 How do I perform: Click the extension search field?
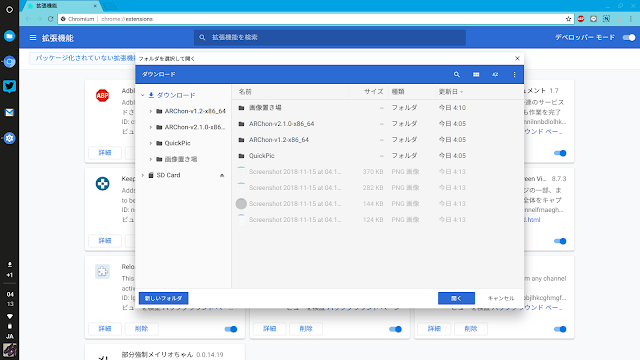(x=330, y=38)
